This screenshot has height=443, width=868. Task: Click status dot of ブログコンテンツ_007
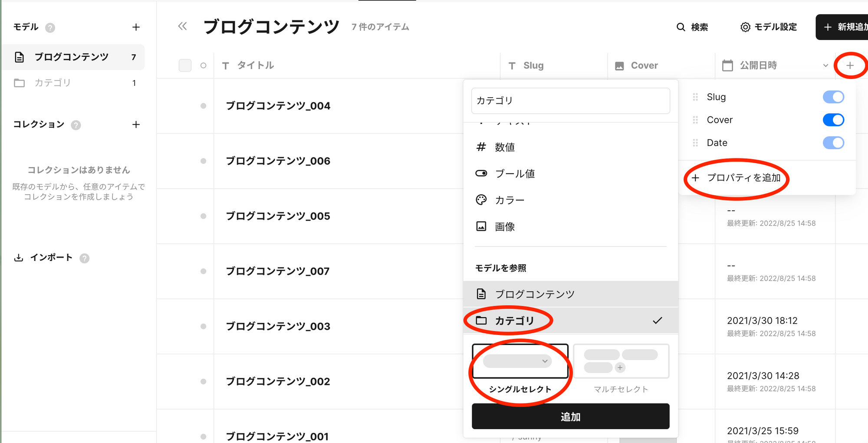pyautogui.click(x=203, y=271)
